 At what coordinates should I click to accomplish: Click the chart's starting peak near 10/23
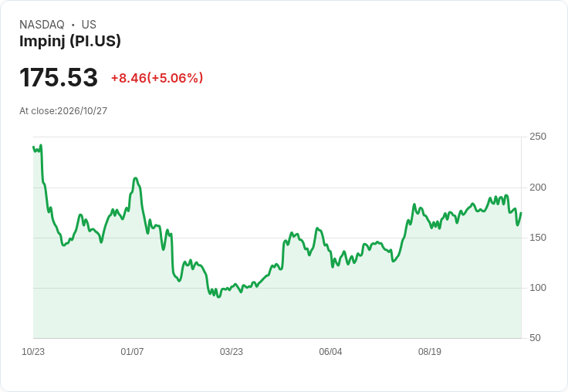[x=41, y=145]
